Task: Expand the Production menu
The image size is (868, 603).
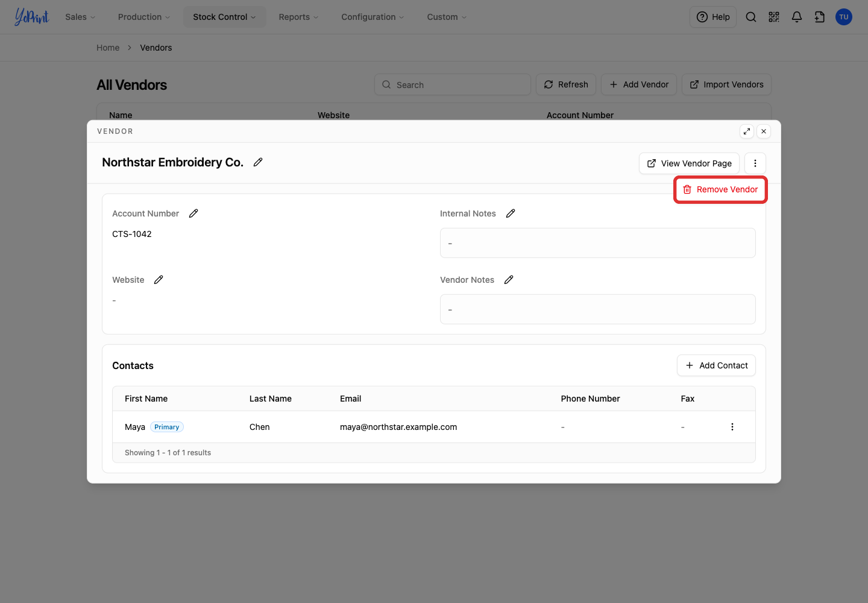Action: tap(144, 17)
